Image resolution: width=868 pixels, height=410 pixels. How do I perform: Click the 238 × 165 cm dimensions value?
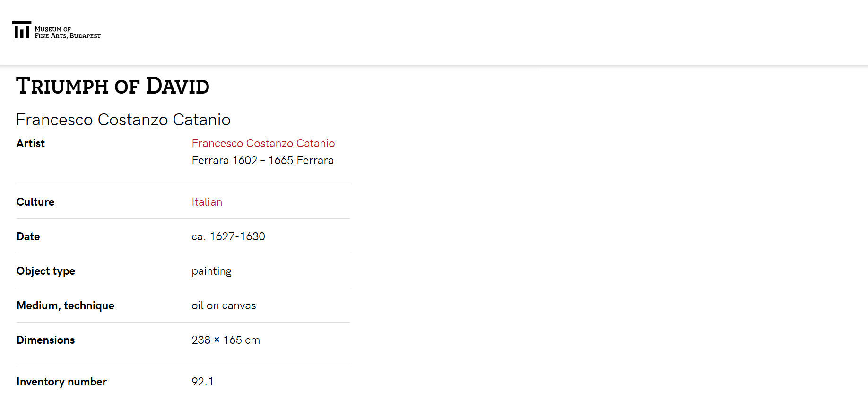click(x=226, y=340)
